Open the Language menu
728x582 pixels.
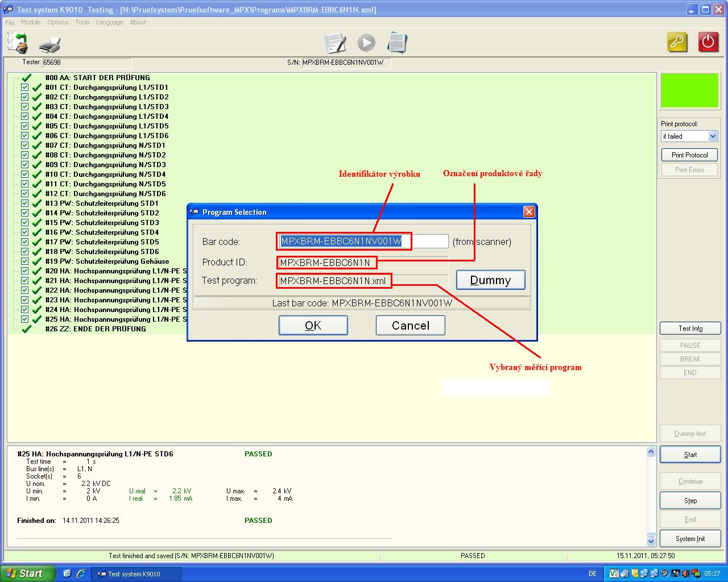point(109,23)
